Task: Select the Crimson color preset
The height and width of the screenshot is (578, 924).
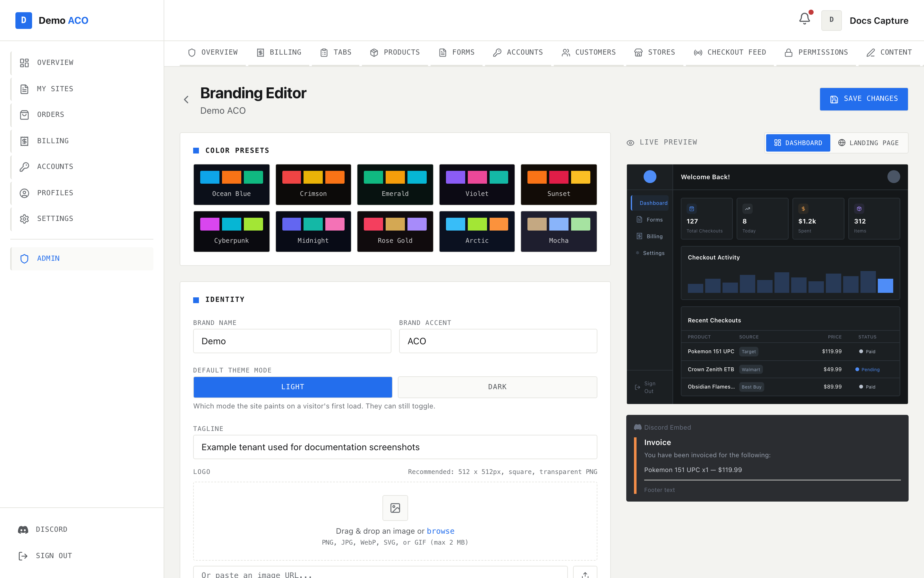Action: point(313,185)
